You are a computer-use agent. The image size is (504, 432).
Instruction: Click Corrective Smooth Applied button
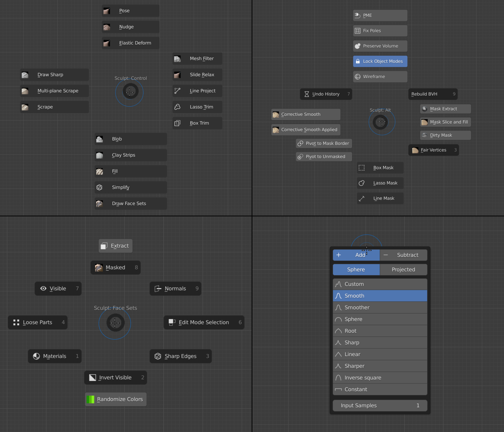click(306, 130)
